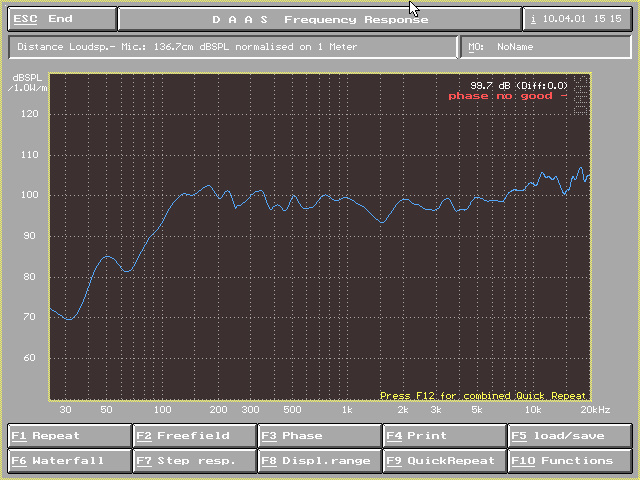Screen dimensions: 640x480
Task: Click the ESC End button
Action: click(x=61, y=19)
